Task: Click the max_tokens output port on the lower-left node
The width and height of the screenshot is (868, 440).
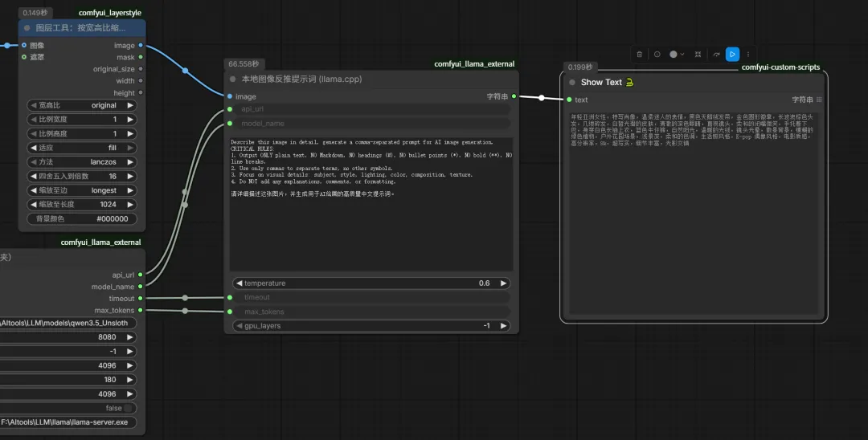Action: point(141,310)
